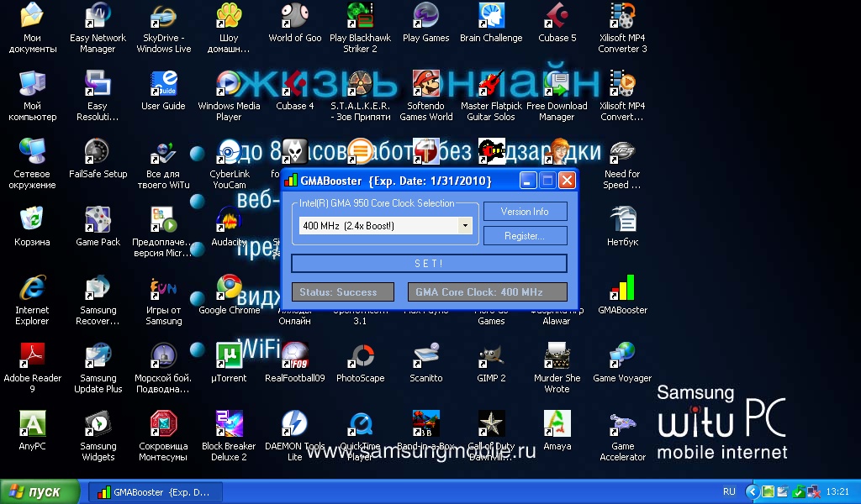This screenshot has height=504, width=861.
Task: Open the пуск Start menu
Action: pos(39,492)
